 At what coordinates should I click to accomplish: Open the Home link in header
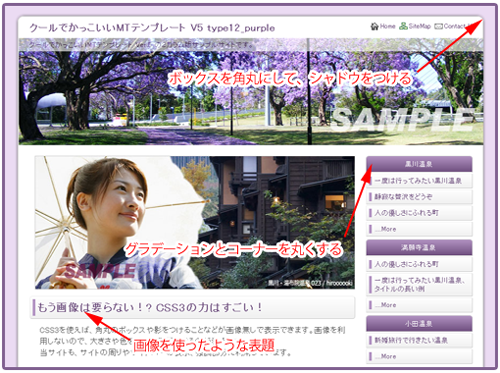(x=387, y=26)
